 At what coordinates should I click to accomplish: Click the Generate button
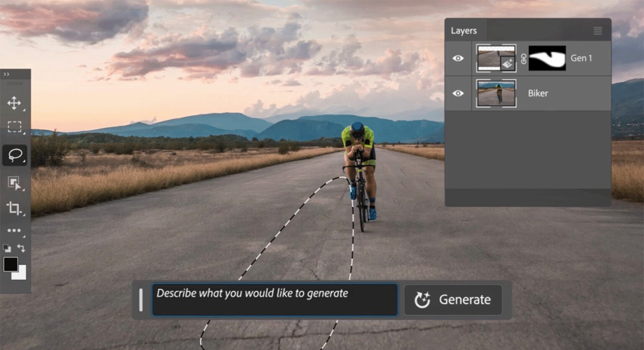pos(453,300)
